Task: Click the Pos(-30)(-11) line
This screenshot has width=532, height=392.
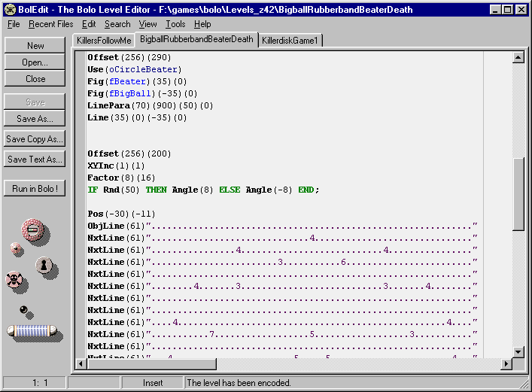Action: tap(121, 214)
